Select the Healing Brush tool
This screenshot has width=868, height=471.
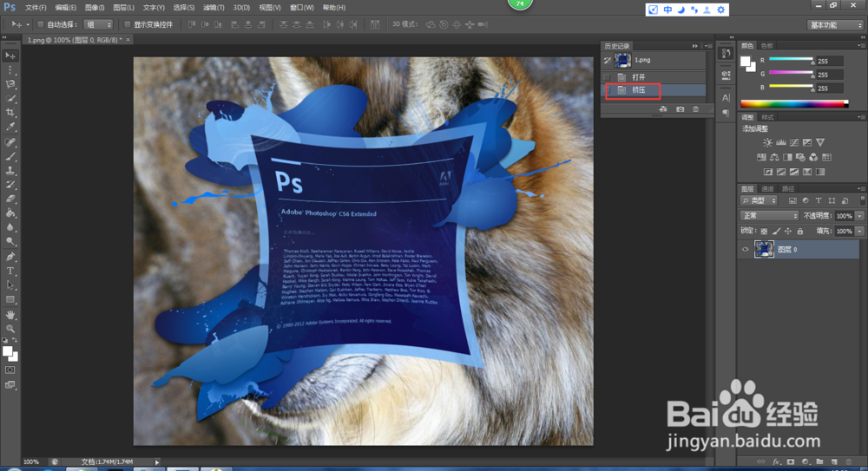coord(10,142)
